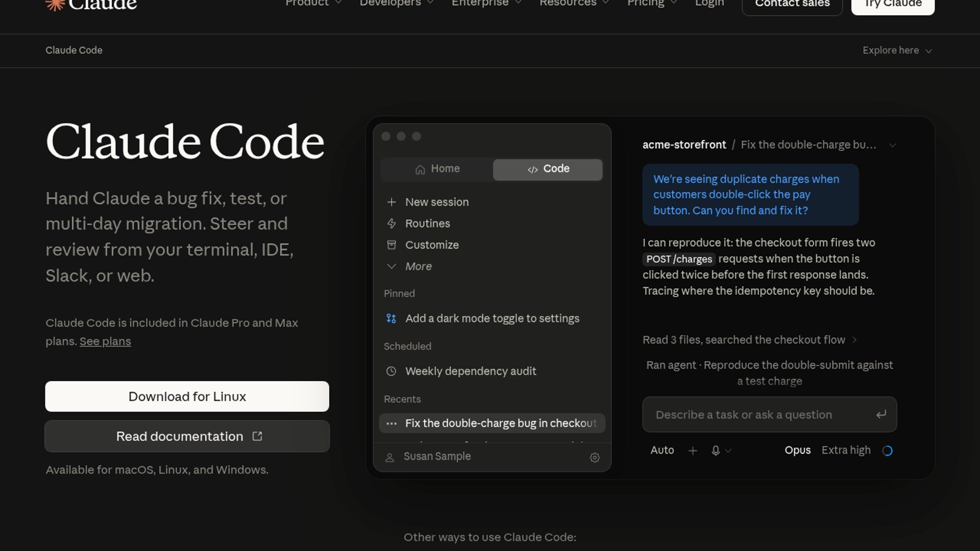Click the Claude starburst logo icon
Screen dimensions: 980x551
(x=55, y=4)
